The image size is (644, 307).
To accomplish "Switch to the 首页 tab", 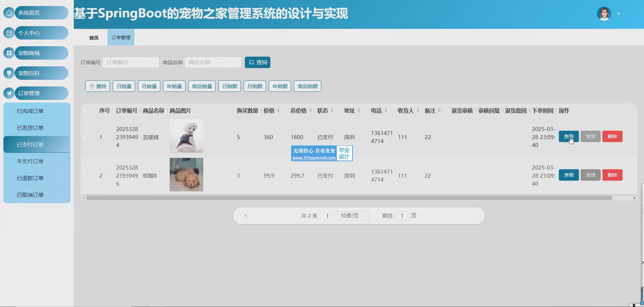I will (94, 38).
